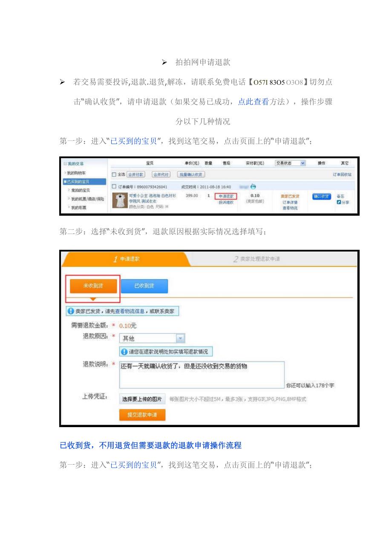This screenshot has height=555, width=392.
Task: Open 我的购物车 in the sidebar
Action: tap(78, 173)
